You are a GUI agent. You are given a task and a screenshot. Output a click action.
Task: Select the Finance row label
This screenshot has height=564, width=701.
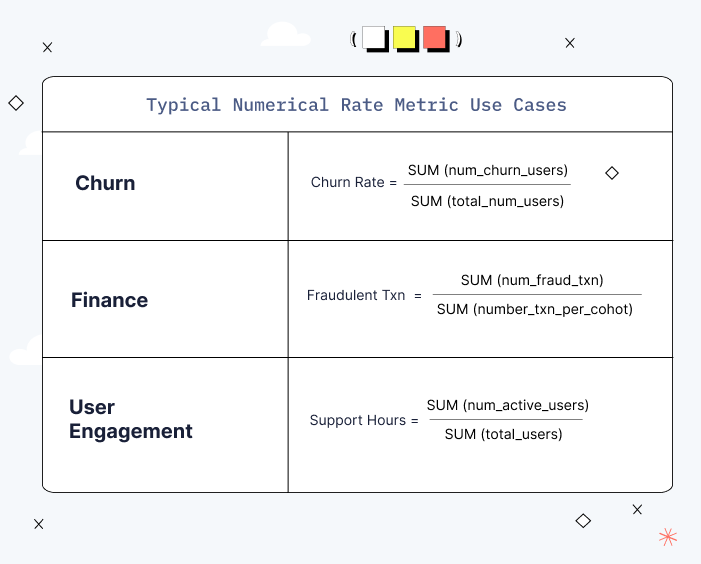[x=109, y=300]
